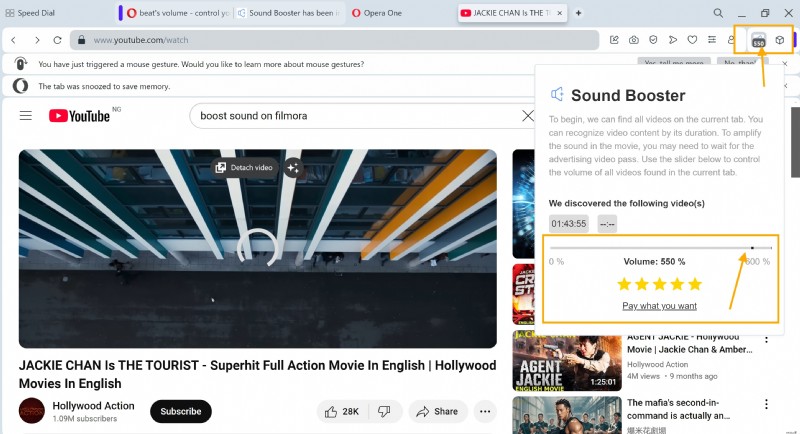The width and height of the screenshot is (800, 434).
Task: Clear the YouTube search box with X
Action: click(528, 116)
